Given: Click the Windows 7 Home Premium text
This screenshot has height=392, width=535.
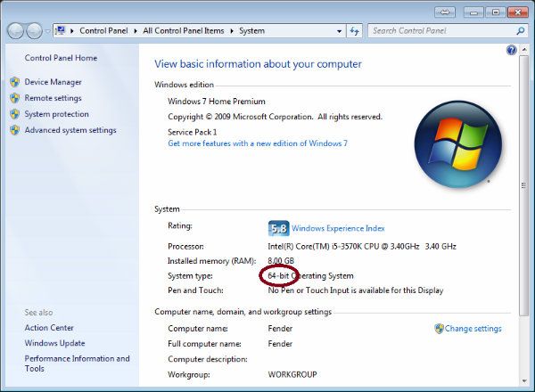Looking at the screenshot, I should (217, 102).
